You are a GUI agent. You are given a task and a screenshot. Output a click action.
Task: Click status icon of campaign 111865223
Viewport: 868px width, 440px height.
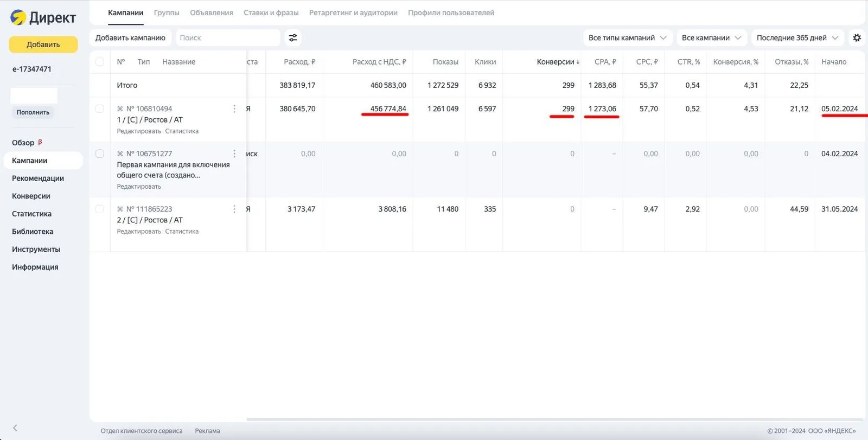point(120,209)
